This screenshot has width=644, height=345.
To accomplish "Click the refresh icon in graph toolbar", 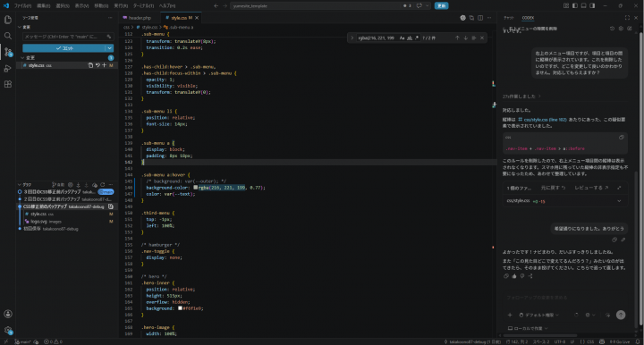I will pyautogui.click(x=103, y=185).
